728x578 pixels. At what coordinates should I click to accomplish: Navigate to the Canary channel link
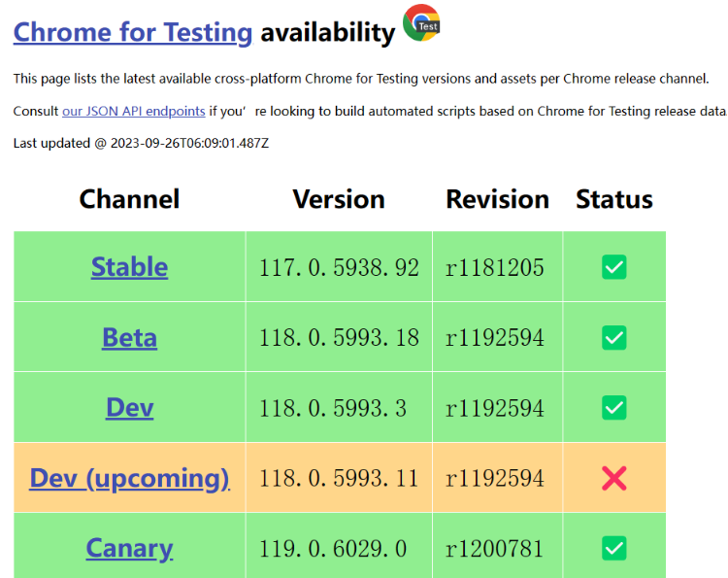click(x=129, y=548)
